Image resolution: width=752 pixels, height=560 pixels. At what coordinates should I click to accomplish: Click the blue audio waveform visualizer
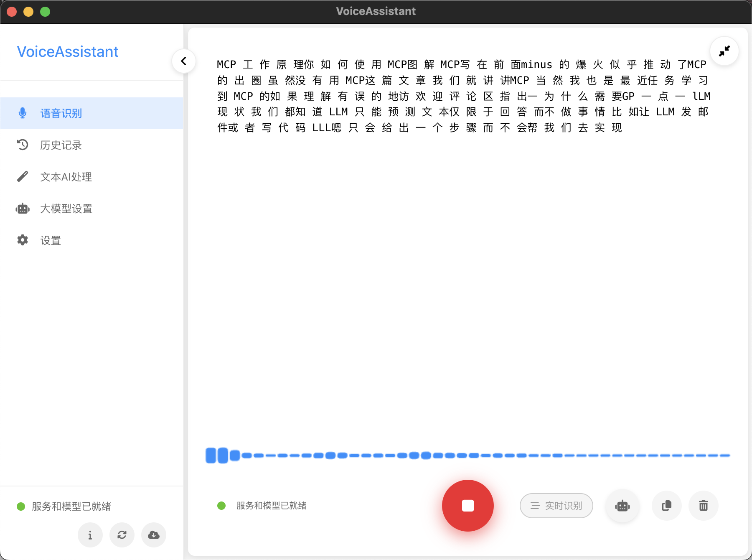467,455
